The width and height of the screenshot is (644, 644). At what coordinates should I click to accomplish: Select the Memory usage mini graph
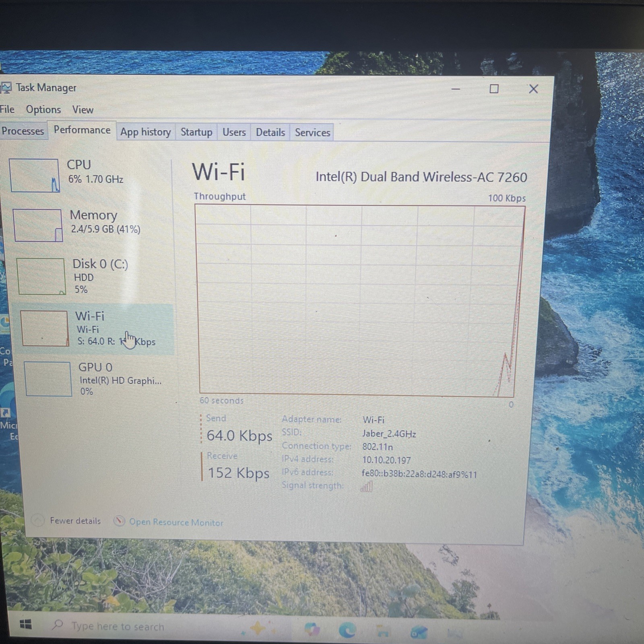click(x=38, y=225)
